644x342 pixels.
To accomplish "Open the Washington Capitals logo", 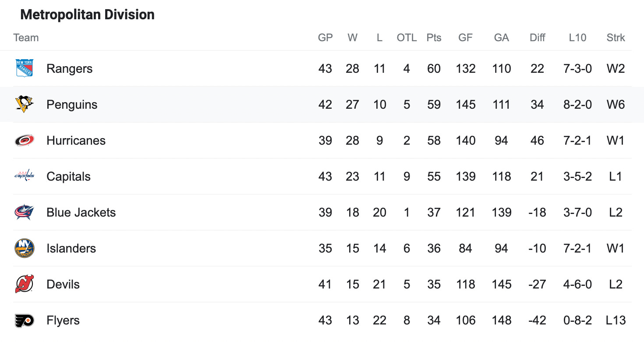I will click(x=25, y=176).
